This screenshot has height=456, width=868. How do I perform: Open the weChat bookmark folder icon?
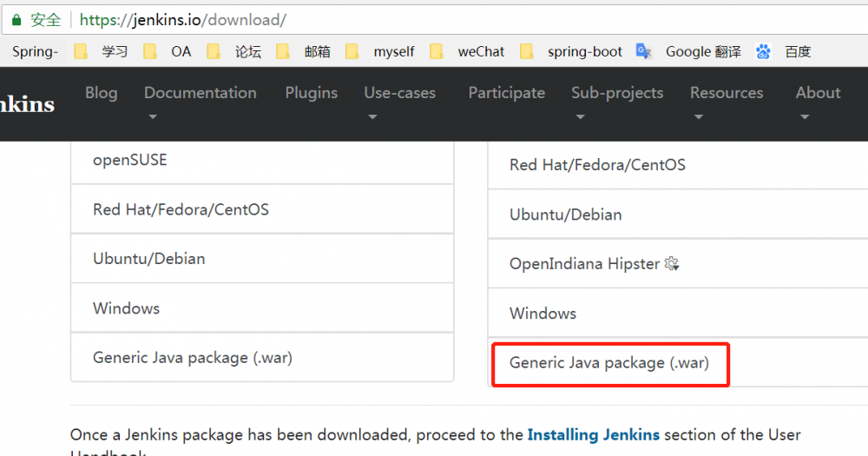coord(437,51)
